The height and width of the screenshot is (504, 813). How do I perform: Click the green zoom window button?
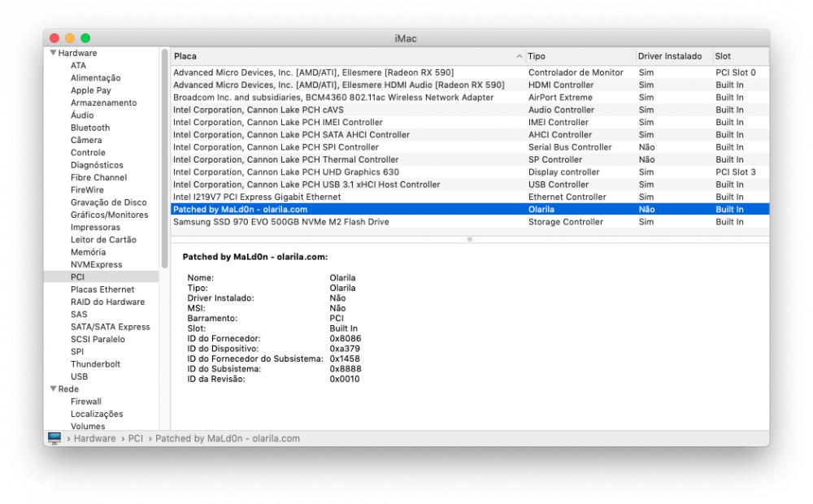(x=85, y=38)
